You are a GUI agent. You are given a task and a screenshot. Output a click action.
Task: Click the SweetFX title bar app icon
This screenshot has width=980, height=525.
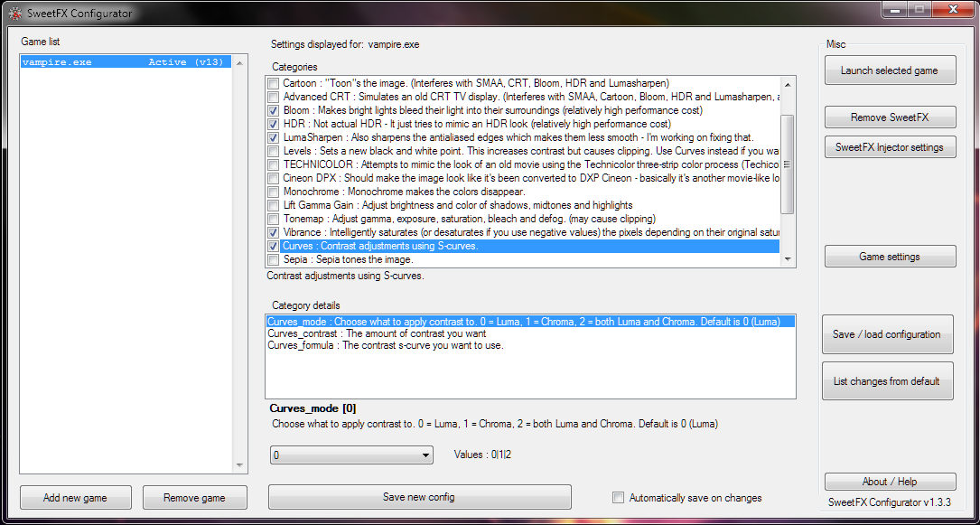(15, 13)
